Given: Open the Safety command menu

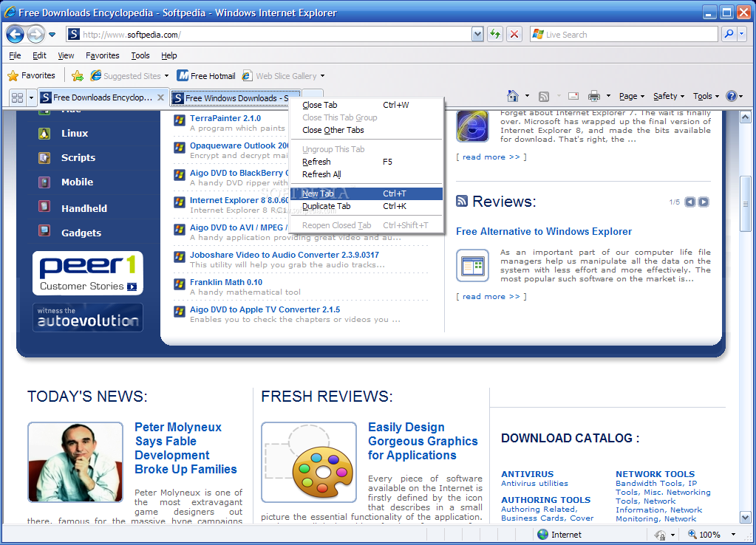Looking at the screenshot, I should click(x=669, y=97).
